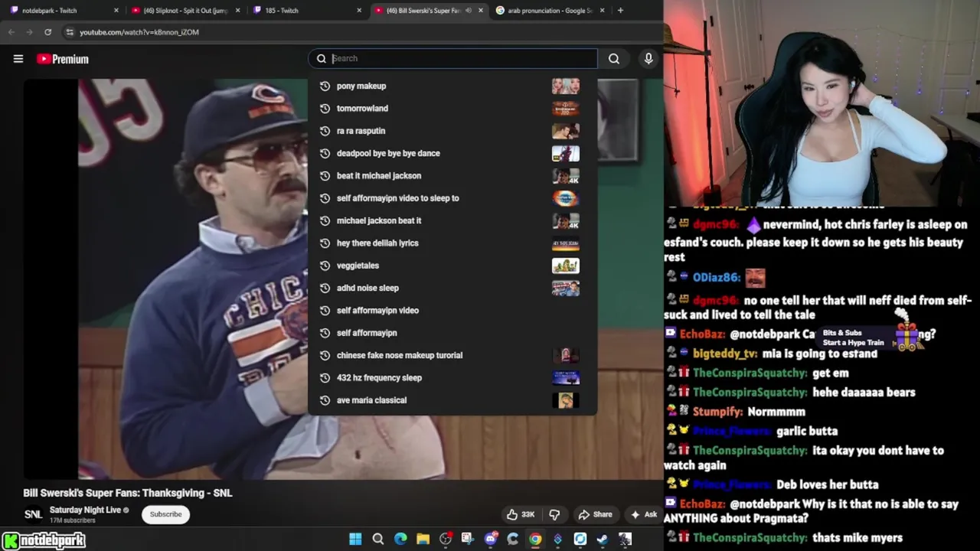
Task: Switch to the '185 - Twitch' tab
Action: pyautogui.click(x=306, y=11)
